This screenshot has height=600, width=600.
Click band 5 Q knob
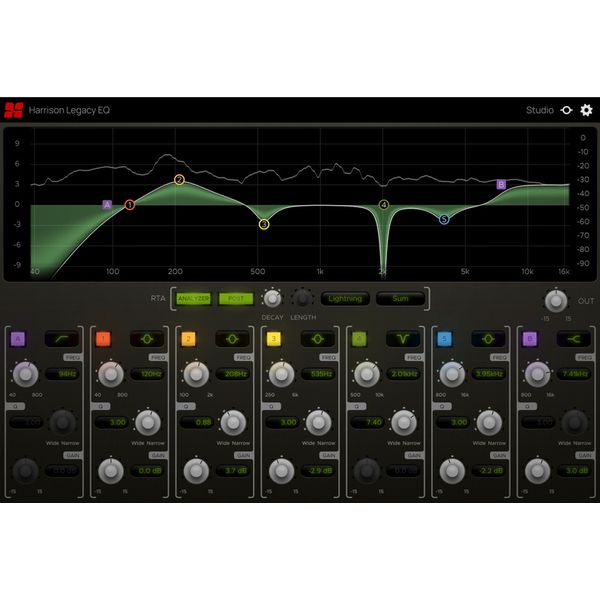point(489,422)
